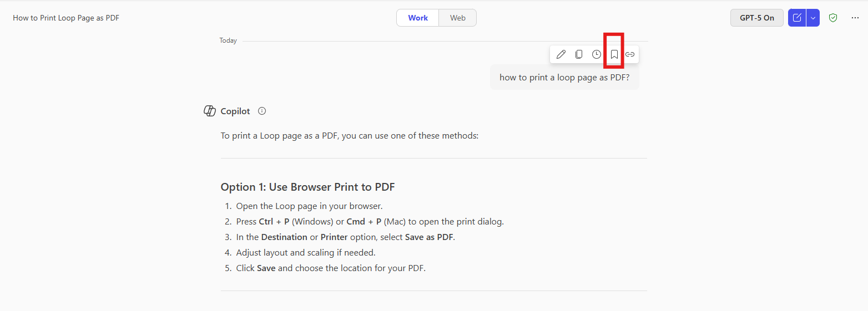
Task: Click the green shield icon
Action: tap(833, 18)
